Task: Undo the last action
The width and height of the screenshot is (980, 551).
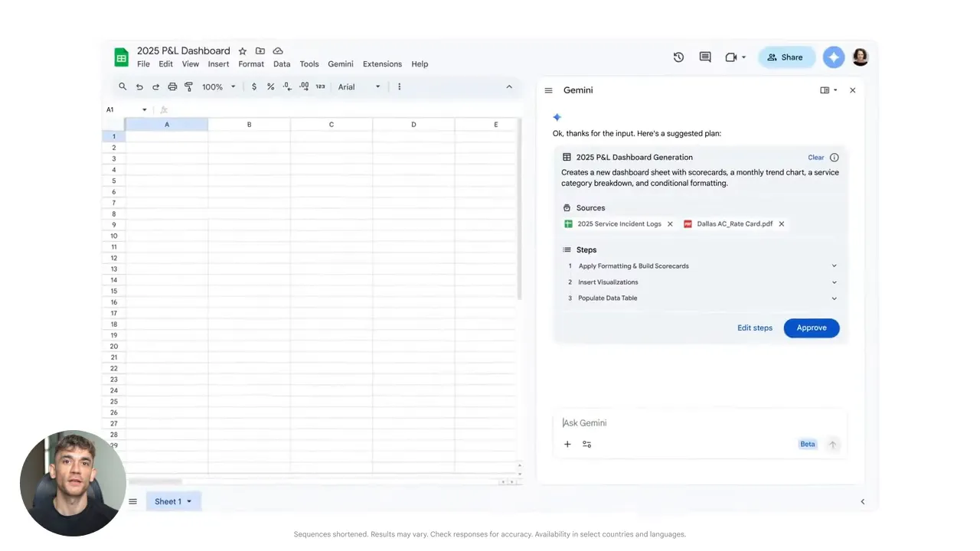Action: (x=139, y=86)
